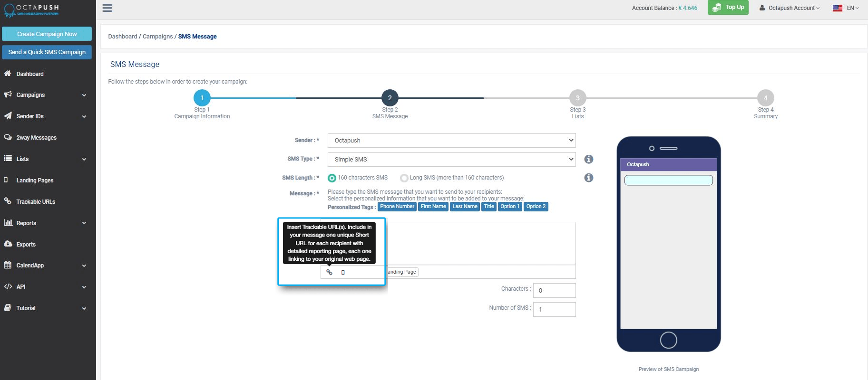Click the CalendApp calendar icon
The width and height of the screenshot is (868, 380).
point(8,265)
